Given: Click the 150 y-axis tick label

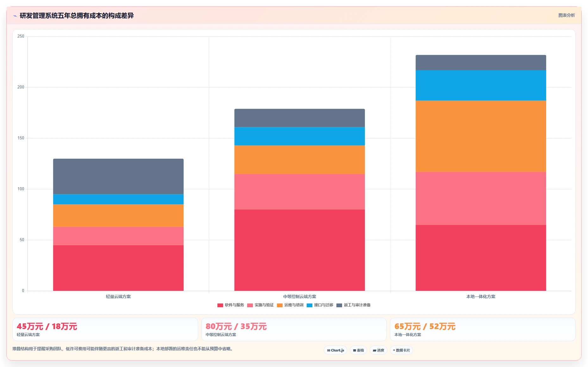Looking at the screenshot, I should pos(21,138).
